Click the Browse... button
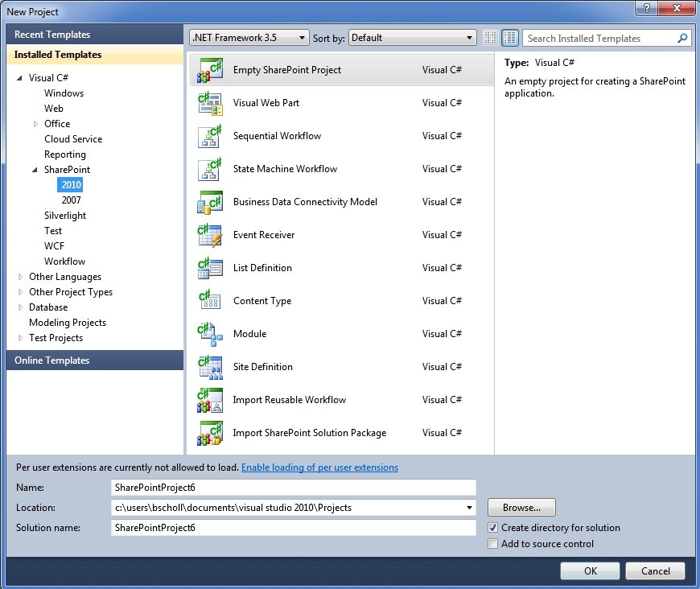The width and height of the screenshot is (700, 589). click(521, 508)
